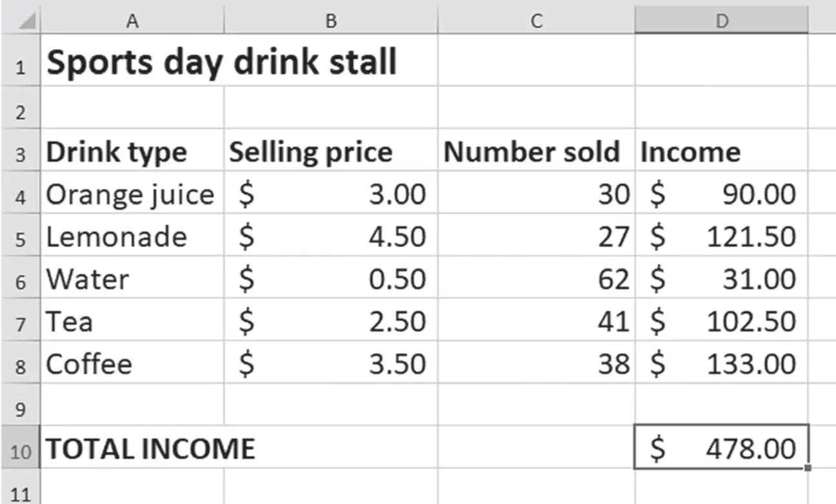836x504 pixels.
Task: Select Lemonade's 4.50 price cell
Action: coord(330,237)
